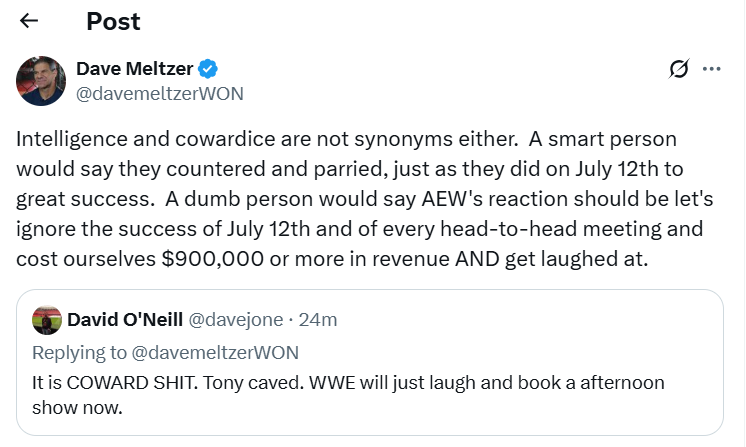
Task: Click the 'Post' page title
Action: click(x=113, y=21)
